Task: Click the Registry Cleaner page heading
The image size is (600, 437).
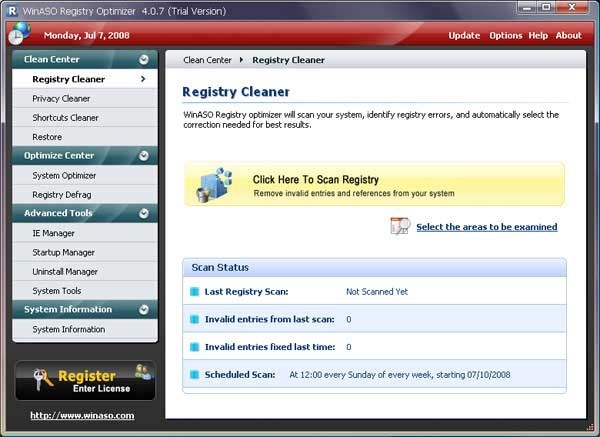Action: pos(236,92)
